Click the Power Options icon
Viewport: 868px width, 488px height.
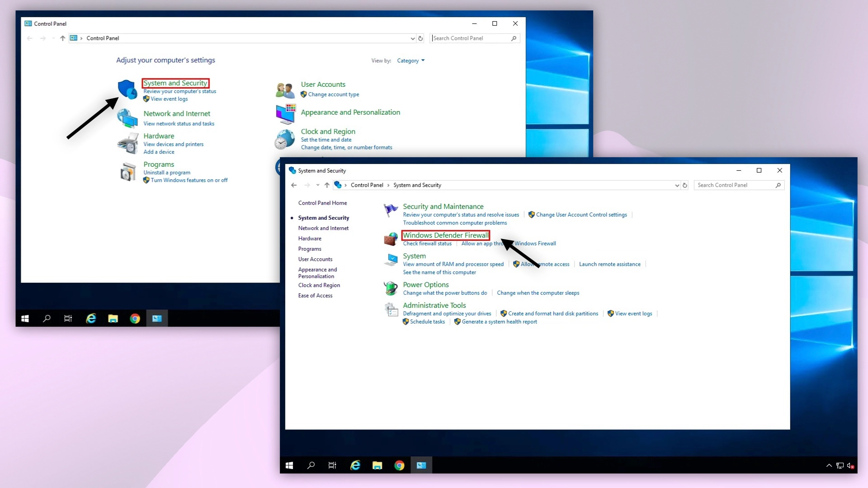tap(390, 288)
